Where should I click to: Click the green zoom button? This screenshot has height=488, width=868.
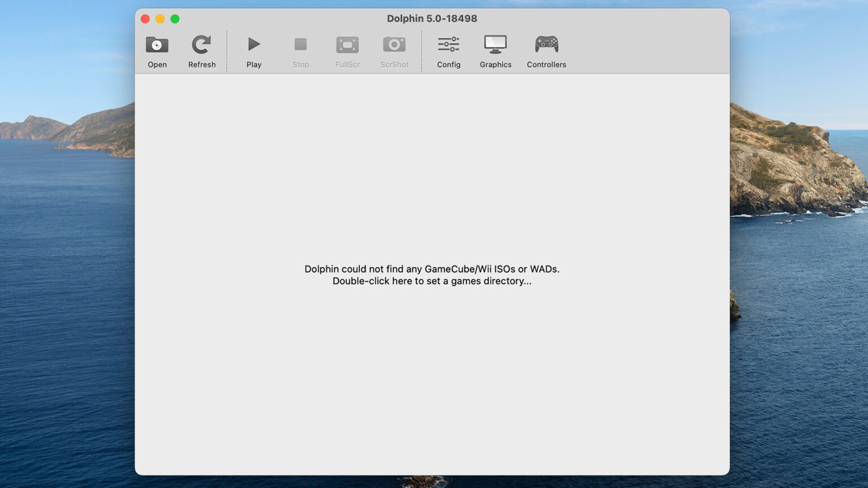(x=175, y=19)
